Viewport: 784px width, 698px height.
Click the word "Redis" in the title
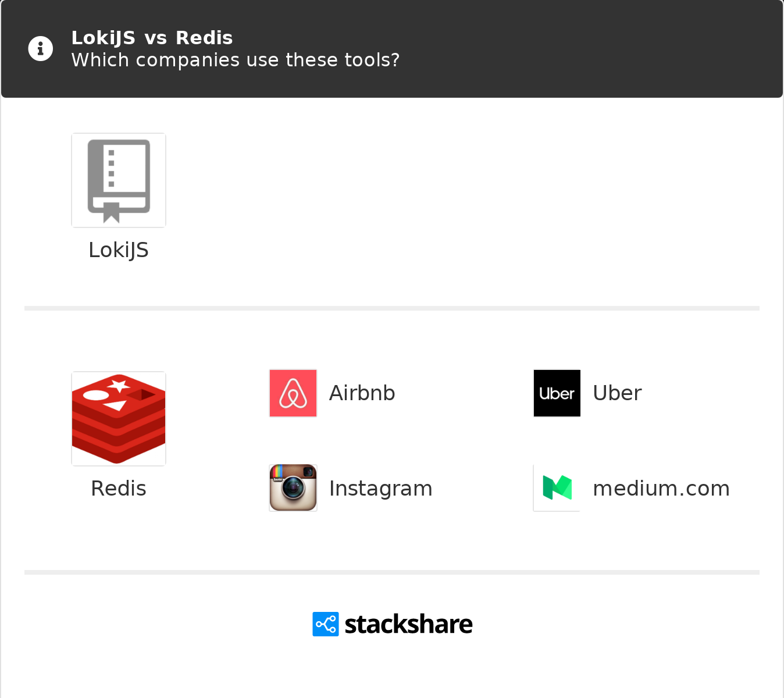pyautogui.click(x=204, y=38)
